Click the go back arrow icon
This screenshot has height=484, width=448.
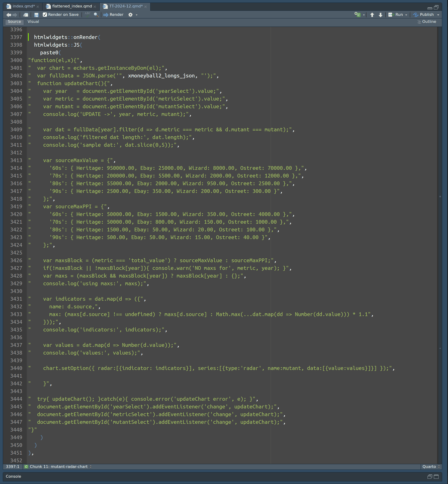coord(8,15)
